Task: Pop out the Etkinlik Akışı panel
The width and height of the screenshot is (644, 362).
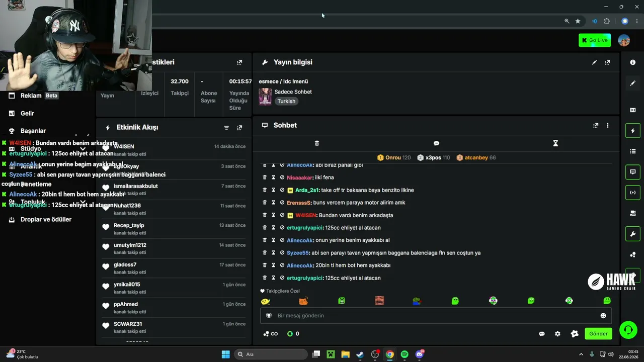Action: (x=239, y=128)
